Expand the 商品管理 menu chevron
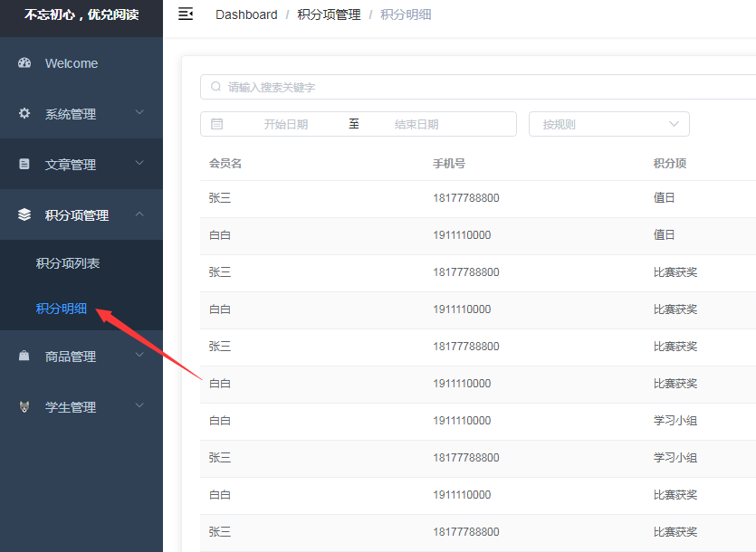The width and height of the screenshot is (756, 552). (139, 355)
